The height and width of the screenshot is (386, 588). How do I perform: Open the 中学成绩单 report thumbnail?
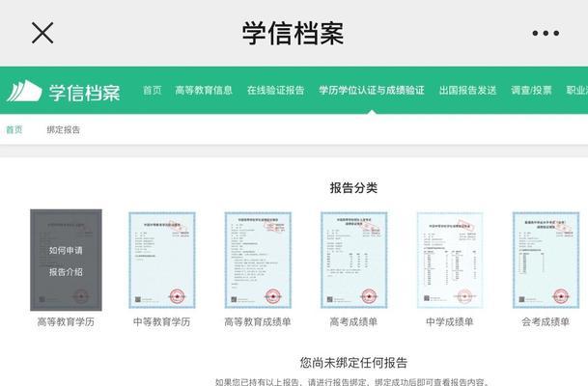click(x=450, y=261)
